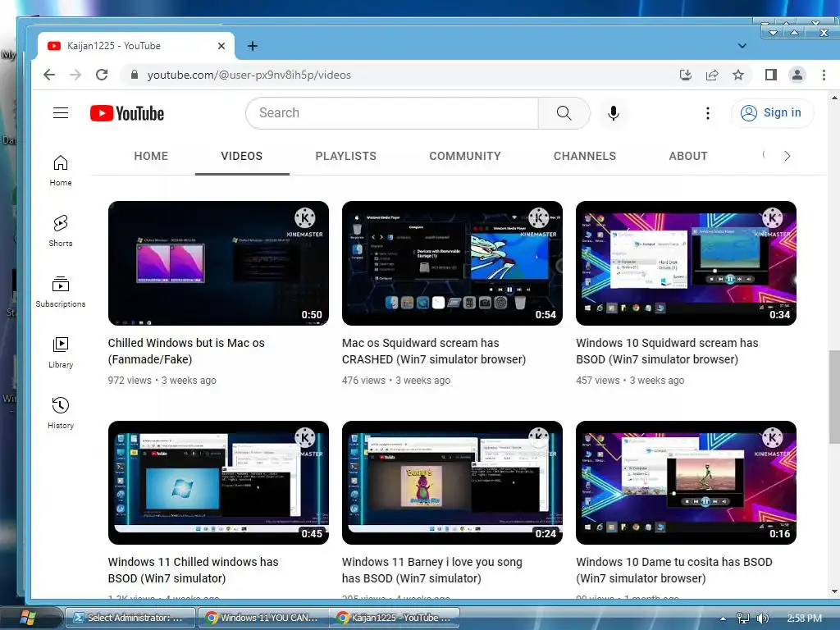
Task: Open Library in the sidebar
Action: 61,353
